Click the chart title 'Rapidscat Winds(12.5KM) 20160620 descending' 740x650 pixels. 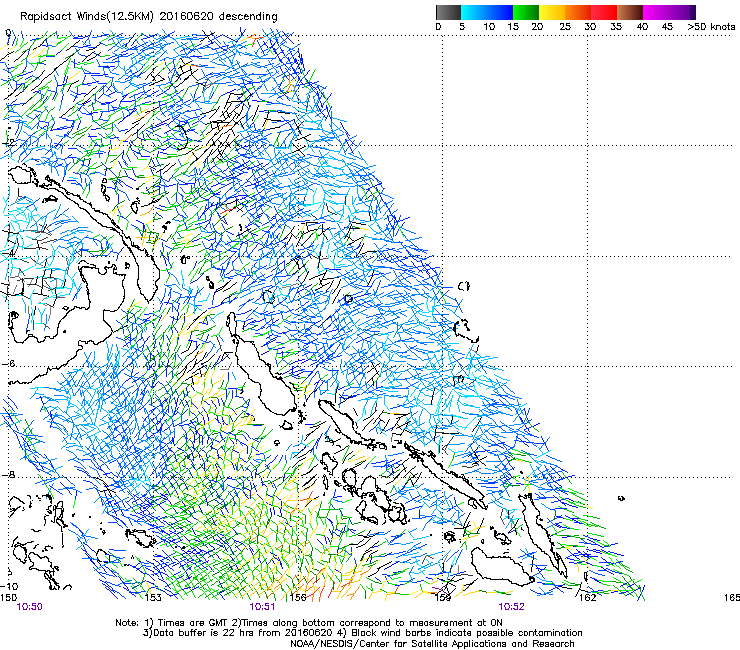click(149, 17)
